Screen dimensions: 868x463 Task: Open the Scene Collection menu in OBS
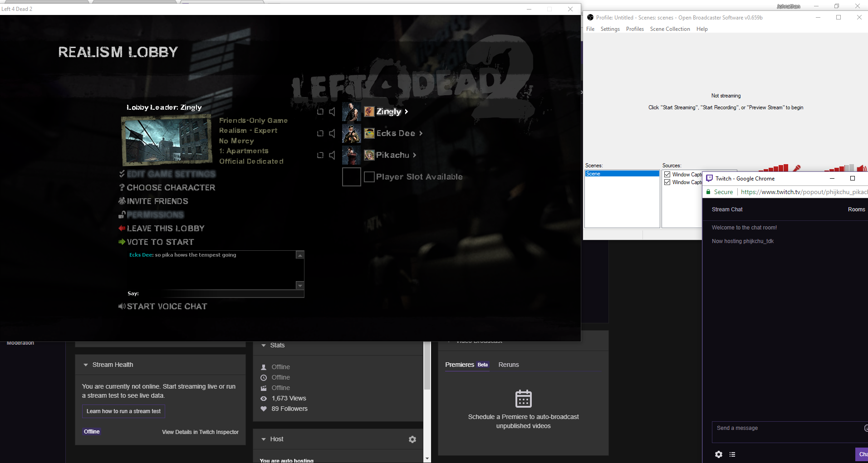click(670, 29)
